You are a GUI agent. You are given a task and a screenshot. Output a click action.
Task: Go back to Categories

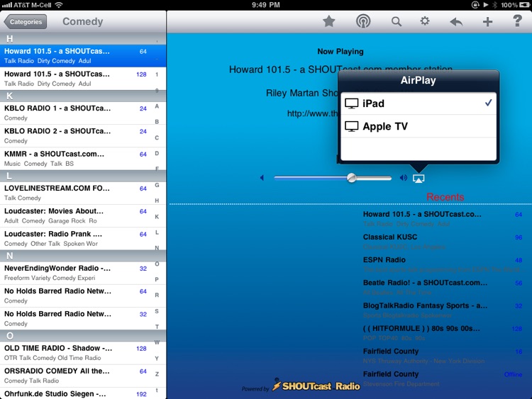tap(26, 22)
